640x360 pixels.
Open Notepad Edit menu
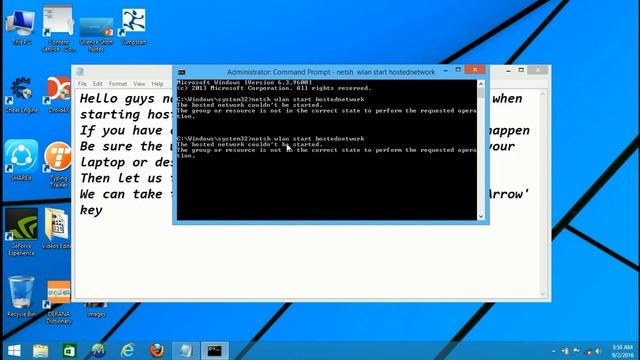coord(98,84)
